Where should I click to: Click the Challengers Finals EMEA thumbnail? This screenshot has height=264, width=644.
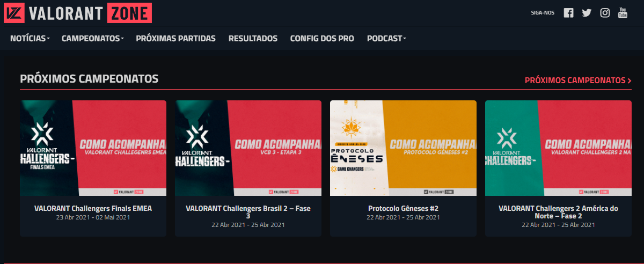93,148
